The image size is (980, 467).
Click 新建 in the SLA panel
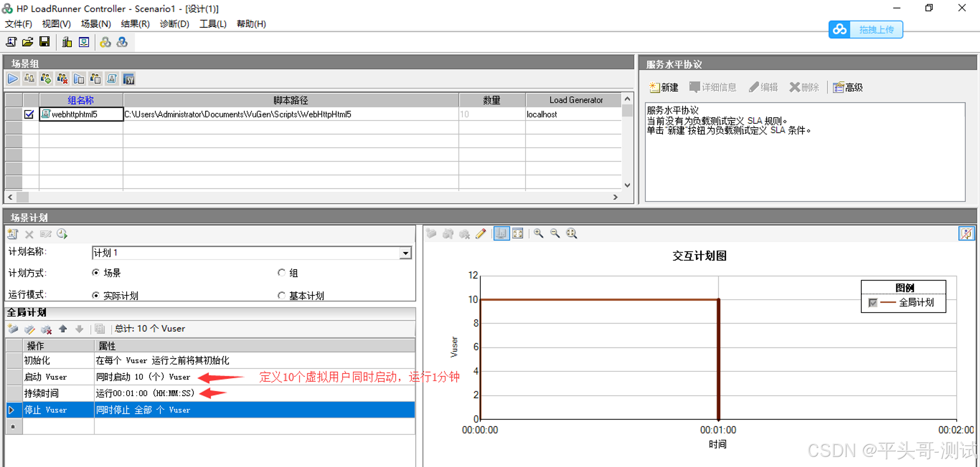664,87
